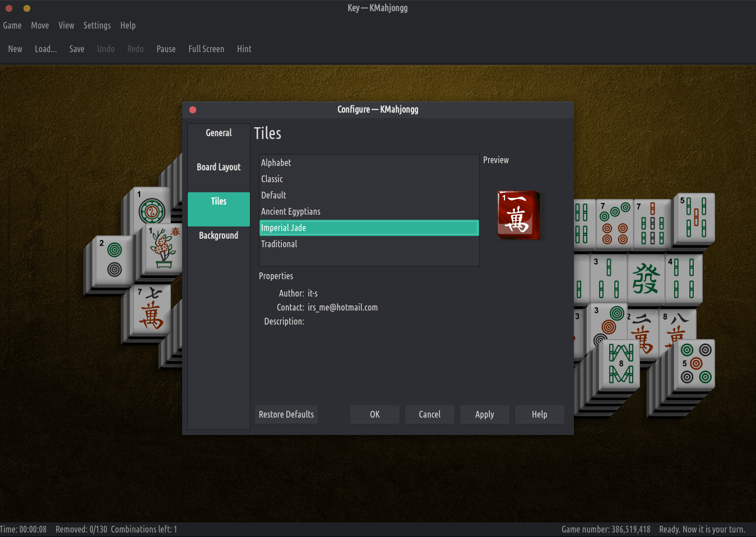This screenshot has width=756, height=537.
Task: Click the red tile preview image
Action: (518, 215)
